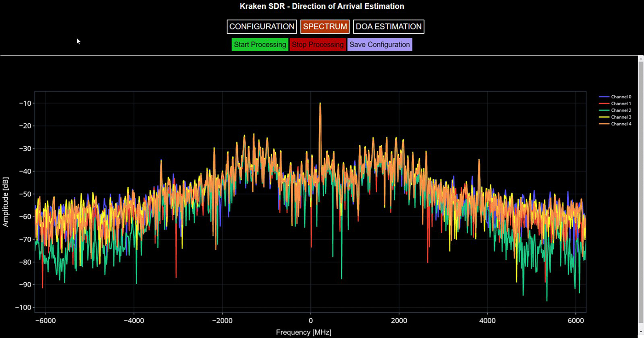
Task: Click the Frequency [MHz] axis title
Action: pyautogui.click(x=304, y=332)
